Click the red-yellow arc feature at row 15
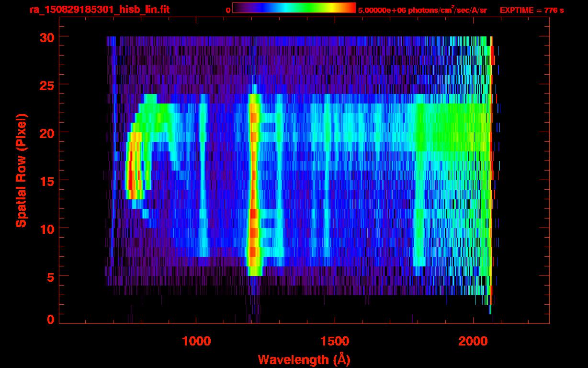 131,180
